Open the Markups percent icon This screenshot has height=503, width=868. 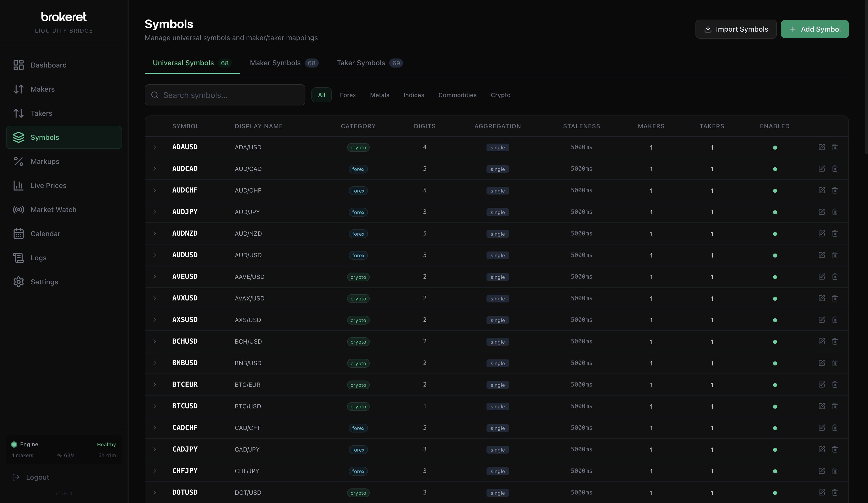[x=19, y=161]
